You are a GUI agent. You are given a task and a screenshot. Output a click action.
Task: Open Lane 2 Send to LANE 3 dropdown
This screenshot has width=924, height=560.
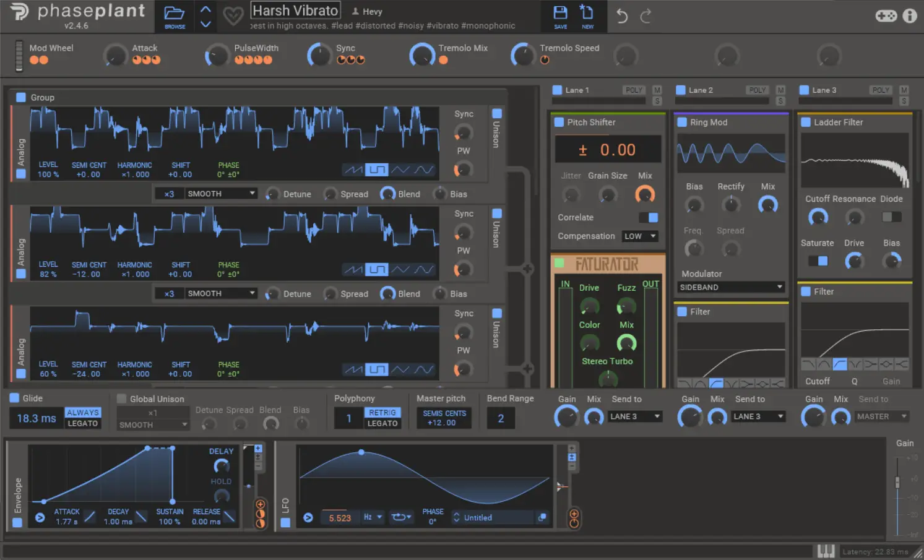[x=758, y=416]
